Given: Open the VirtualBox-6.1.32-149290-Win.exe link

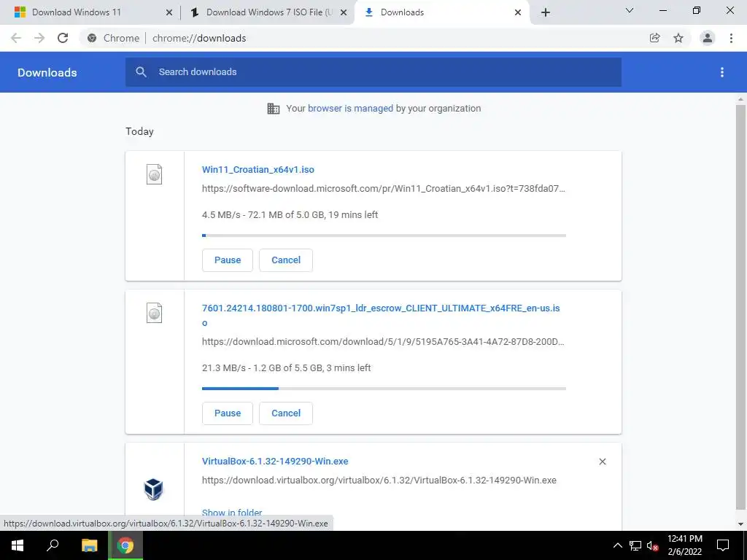Looking at the screenshot, I should 275,462.
